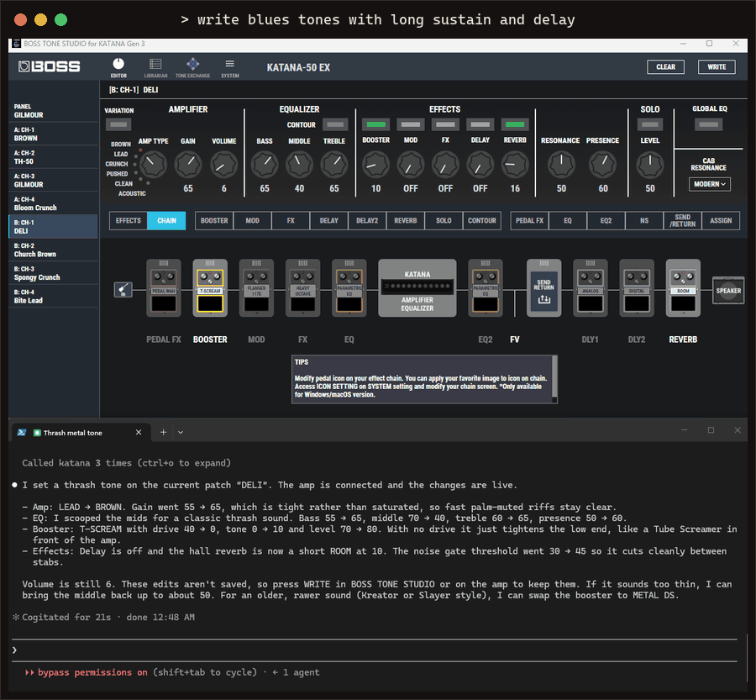
Task: Open the Tone Exchange icon
Action: coord(192,67)
